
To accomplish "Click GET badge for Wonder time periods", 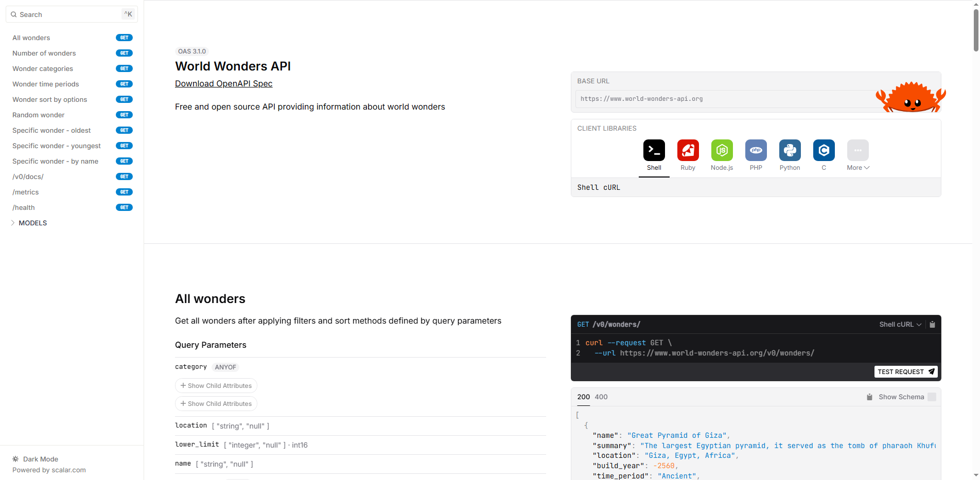I will [x=124, y=84].
